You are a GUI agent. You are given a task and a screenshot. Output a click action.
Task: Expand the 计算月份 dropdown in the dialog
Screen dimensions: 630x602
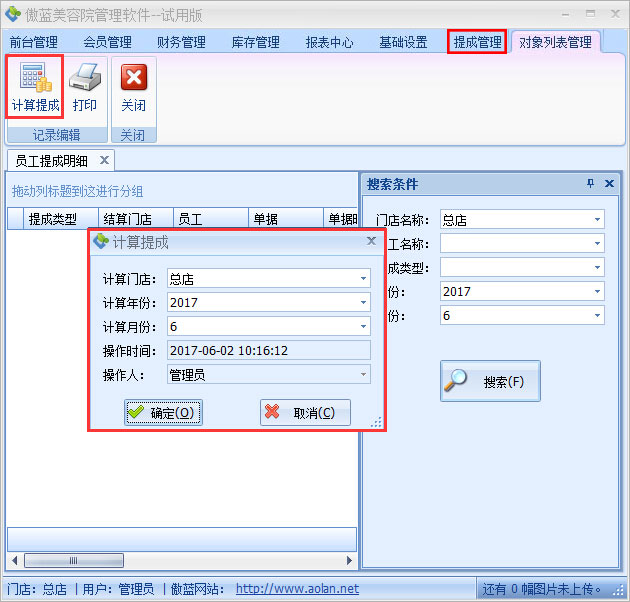(363, 326)
